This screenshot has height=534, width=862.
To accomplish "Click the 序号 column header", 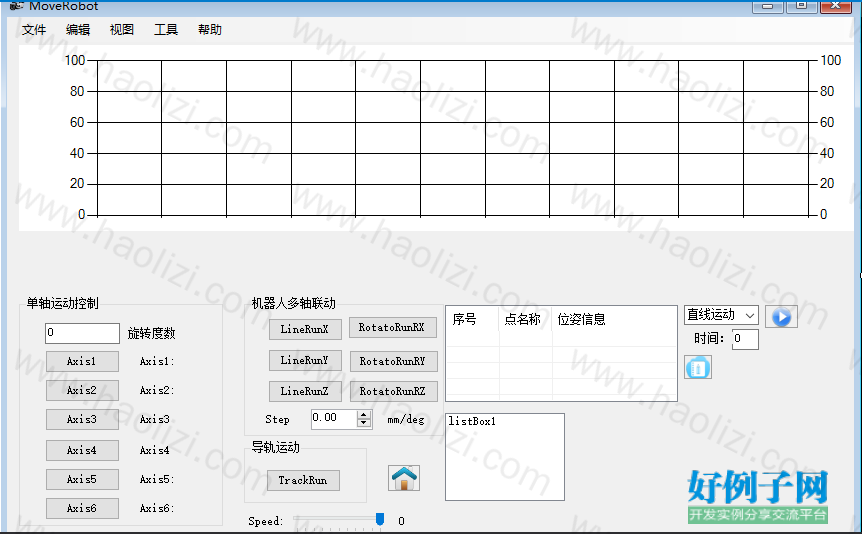I will [472, 320].
